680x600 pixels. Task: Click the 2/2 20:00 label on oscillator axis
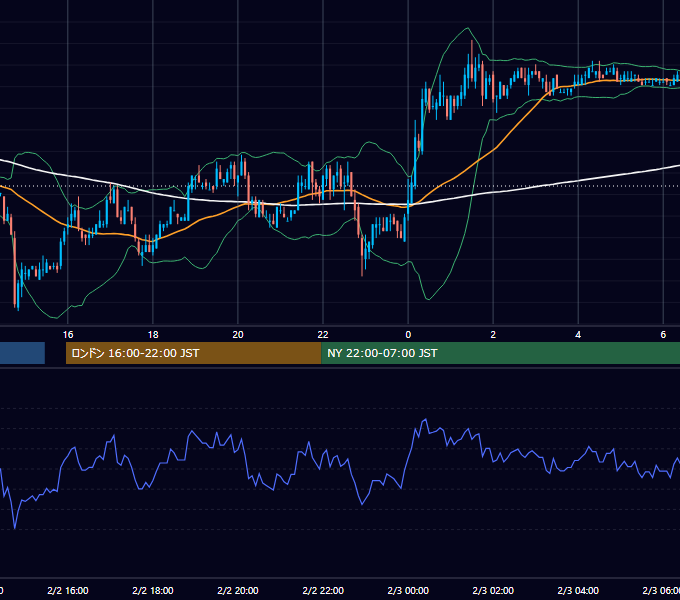point(238,590)
